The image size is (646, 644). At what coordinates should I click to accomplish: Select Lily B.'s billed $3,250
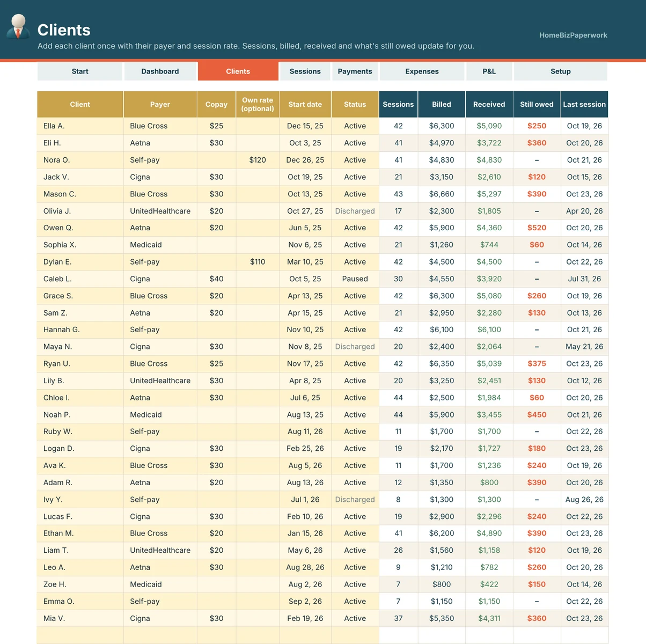coord(442,380)
